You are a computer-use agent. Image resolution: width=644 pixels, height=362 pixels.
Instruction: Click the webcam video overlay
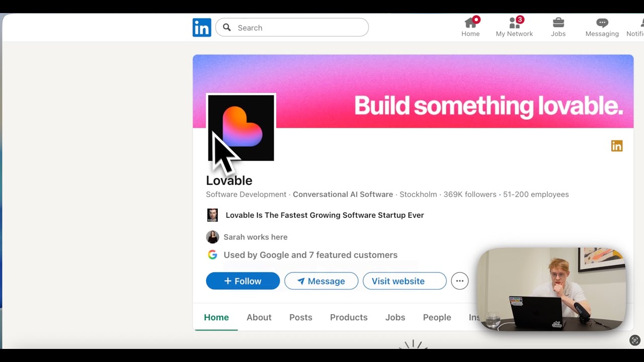click(x=551, y=289)
